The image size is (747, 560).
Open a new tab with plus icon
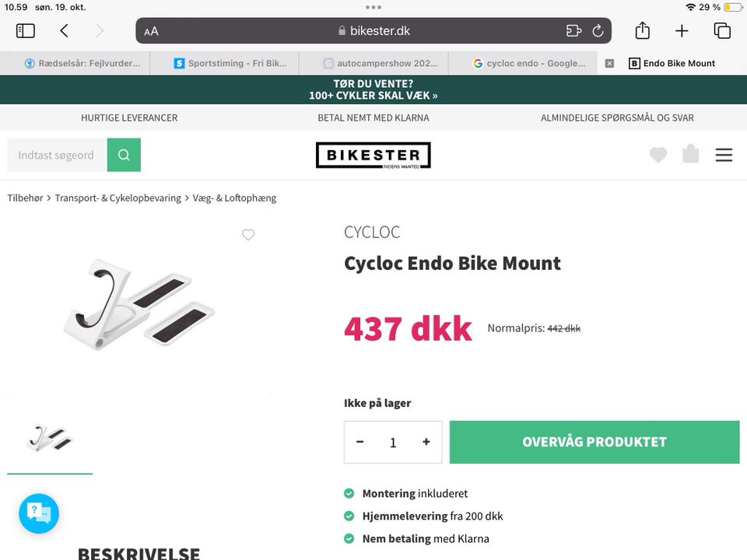tap(682, 31)
